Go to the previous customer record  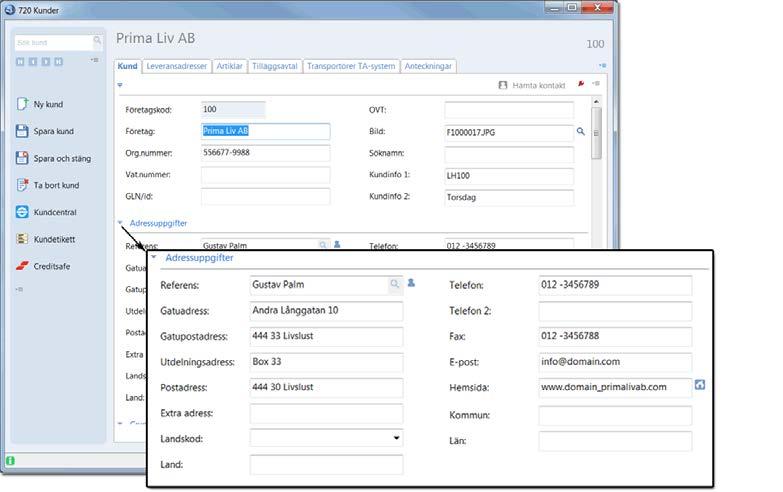(33, 61)
